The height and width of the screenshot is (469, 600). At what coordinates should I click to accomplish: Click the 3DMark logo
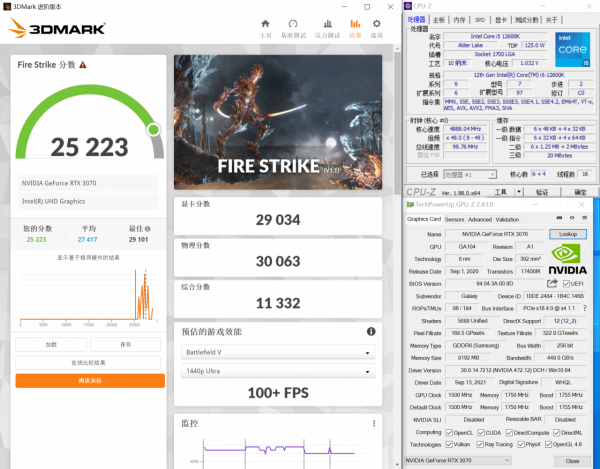(57, 28)
